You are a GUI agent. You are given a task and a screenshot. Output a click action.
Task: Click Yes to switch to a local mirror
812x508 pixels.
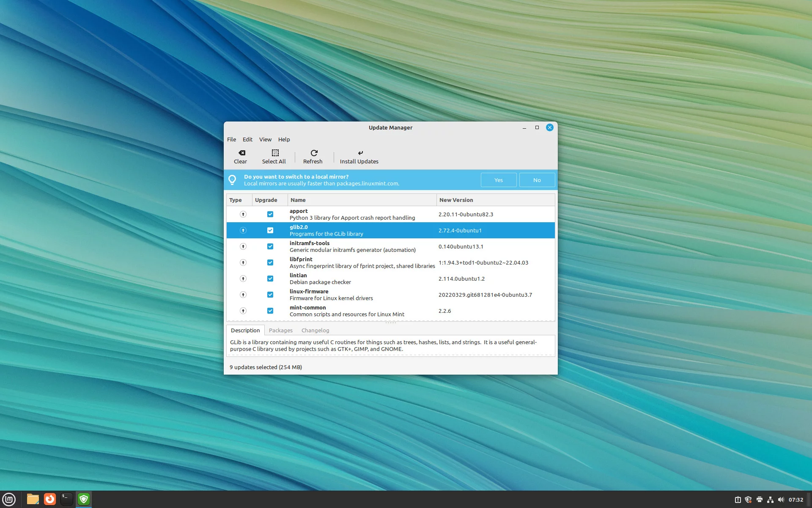coord(498,180)
